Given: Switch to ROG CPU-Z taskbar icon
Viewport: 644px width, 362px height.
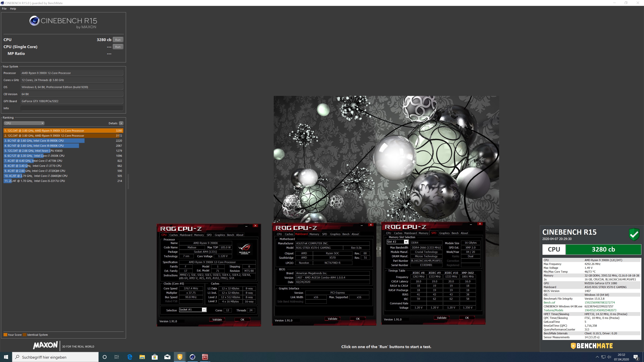Looking at the screenshot, I should click(205, 357).
